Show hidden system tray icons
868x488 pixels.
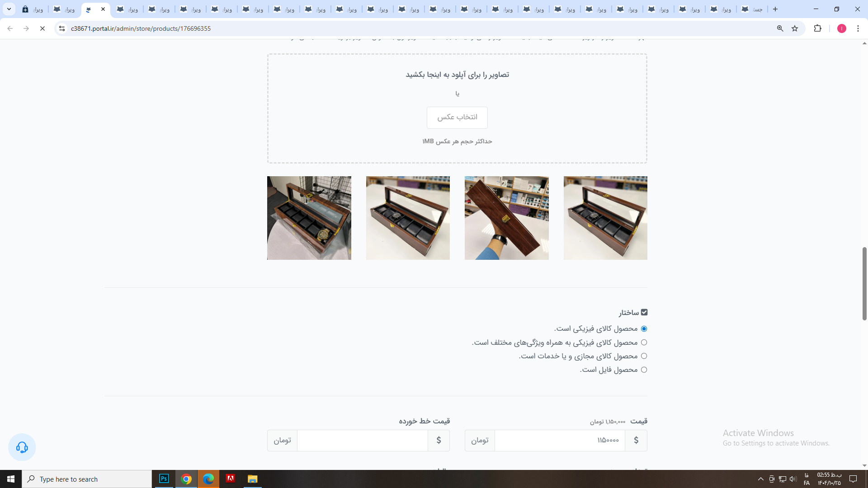760,479
